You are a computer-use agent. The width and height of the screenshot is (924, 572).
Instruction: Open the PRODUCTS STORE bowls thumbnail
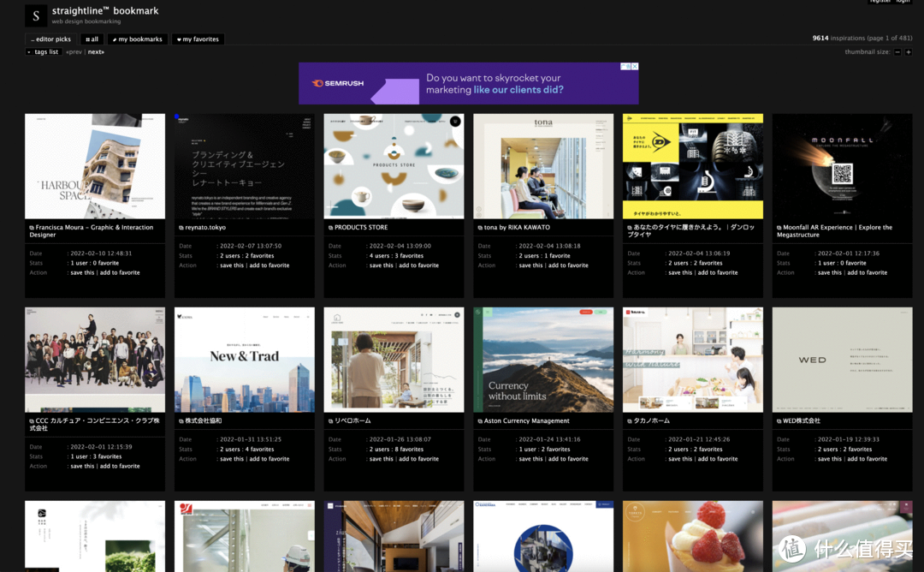coord(394,166)
